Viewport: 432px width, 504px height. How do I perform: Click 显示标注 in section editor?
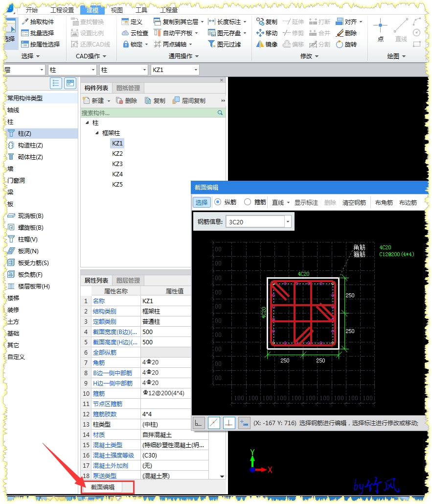tap(306, 202)
